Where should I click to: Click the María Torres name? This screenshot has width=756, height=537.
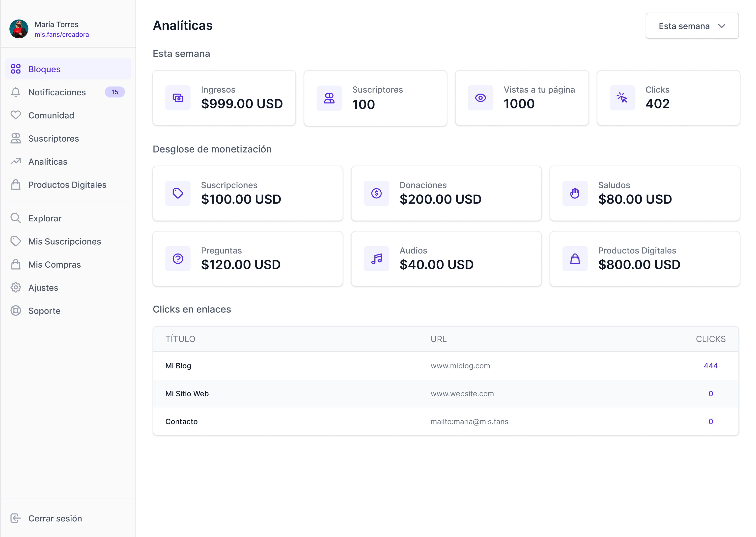56,25
